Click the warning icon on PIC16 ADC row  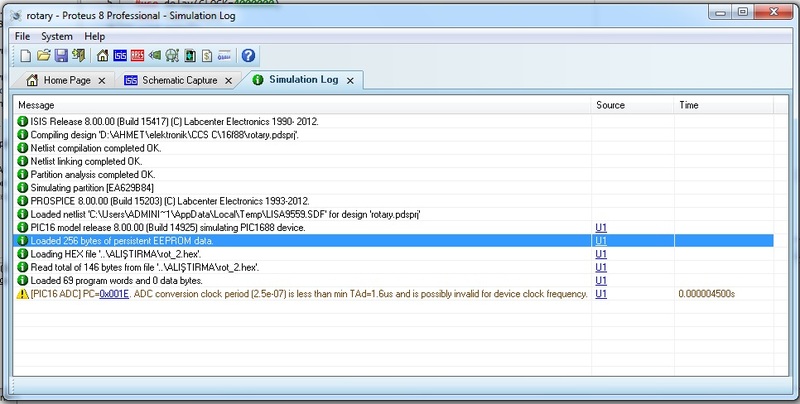coord(22,294)
